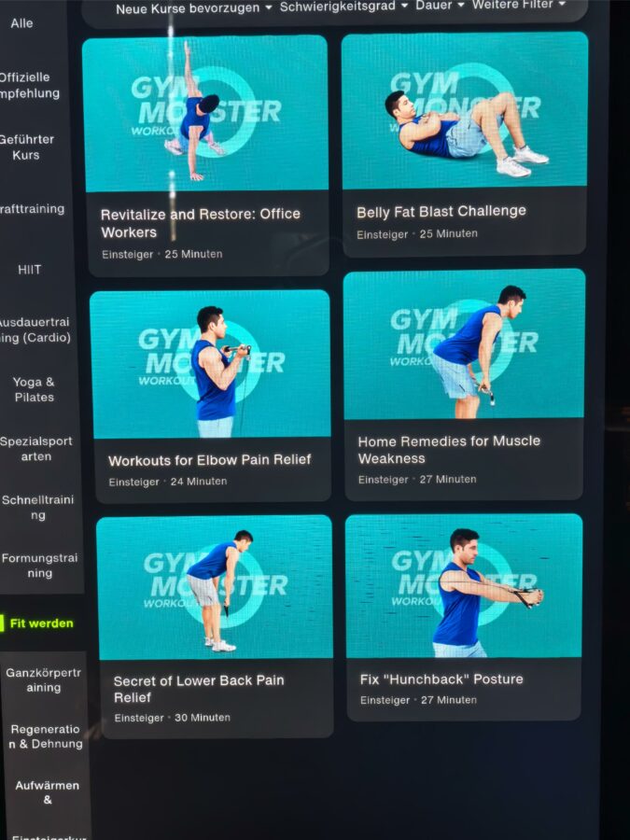Open Home Remedies for Muscle Weakness title
This screenshot has width=630, height=840.
(x=449, y=449)
